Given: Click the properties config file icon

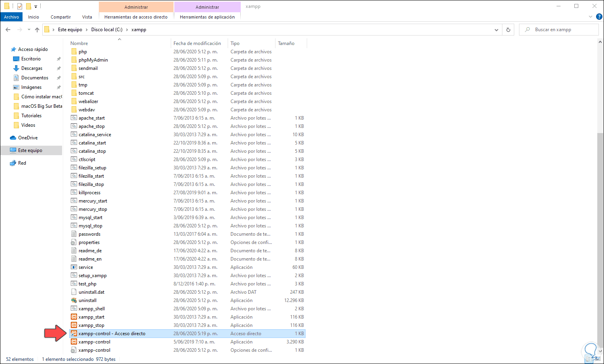Looking at the screenshot, I should point(74,242).
